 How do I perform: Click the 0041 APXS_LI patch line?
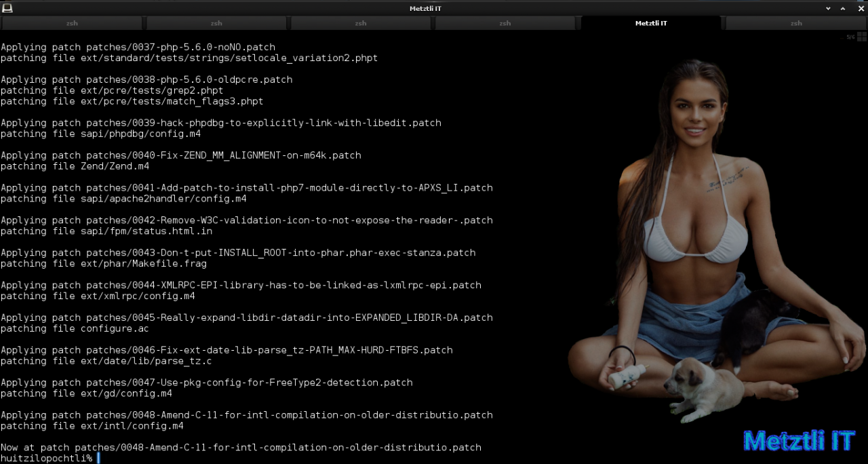[x=247, y=189]
